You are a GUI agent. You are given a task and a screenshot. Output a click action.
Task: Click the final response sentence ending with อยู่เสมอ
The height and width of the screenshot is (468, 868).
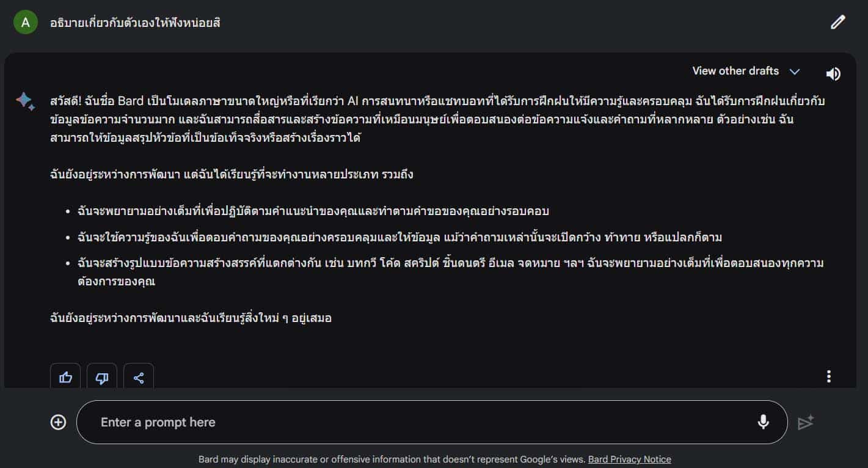[191, 318]
